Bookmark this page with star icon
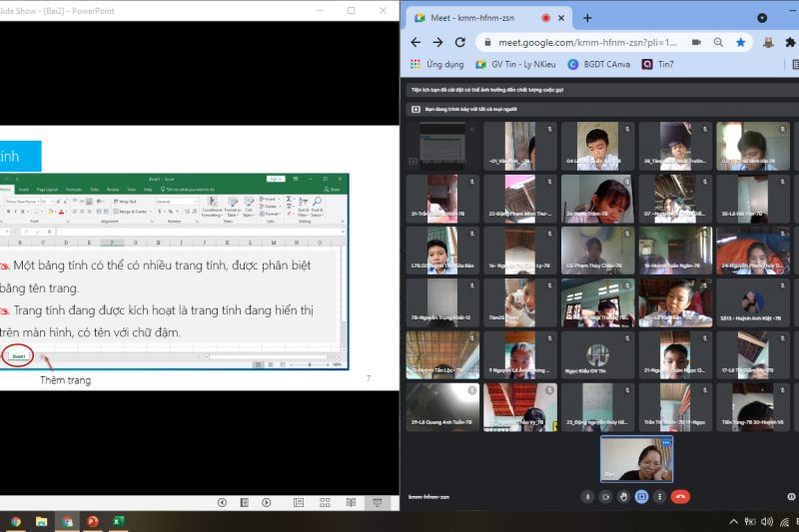Image resolution: width=799 pixels, height=532 pixels. tap(740, 42)
